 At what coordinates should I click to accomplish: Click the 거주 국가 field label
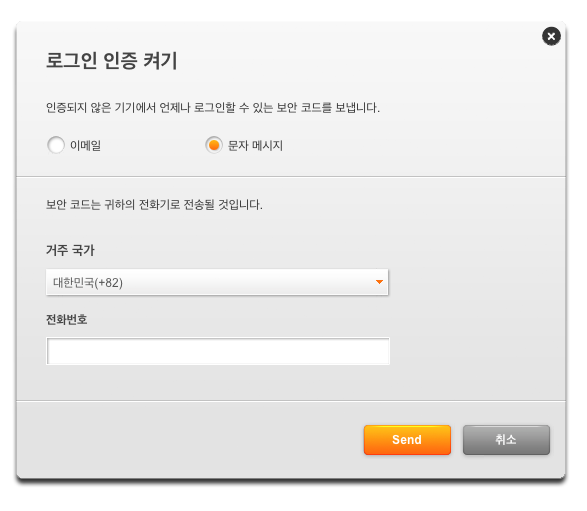[x=70, y=250]
